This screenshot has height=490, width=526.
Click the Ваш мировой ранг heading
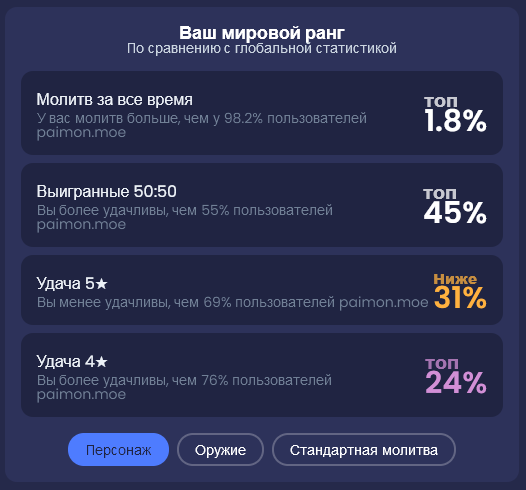262,33
